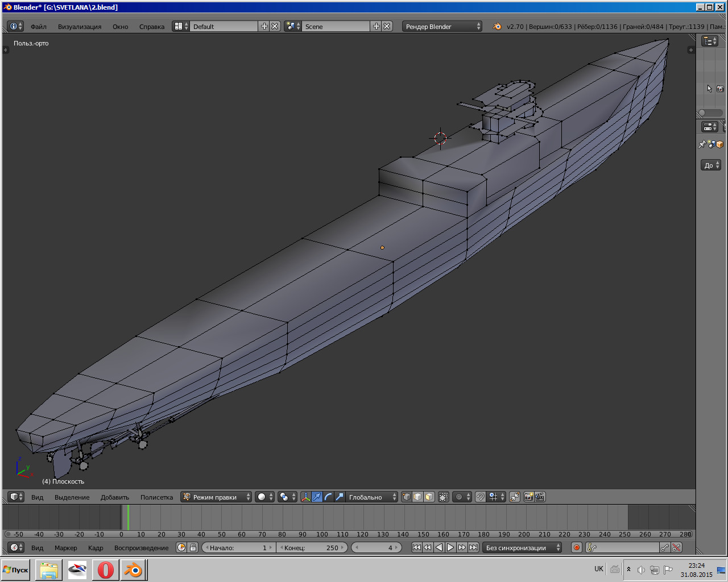Click the Opera browser taskbar icon

pos(105,569)
